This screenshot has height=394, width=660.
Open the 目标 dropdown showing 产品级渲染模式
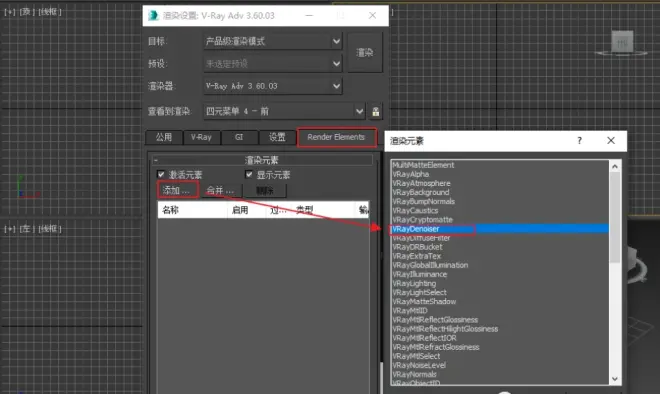point(273,41)
